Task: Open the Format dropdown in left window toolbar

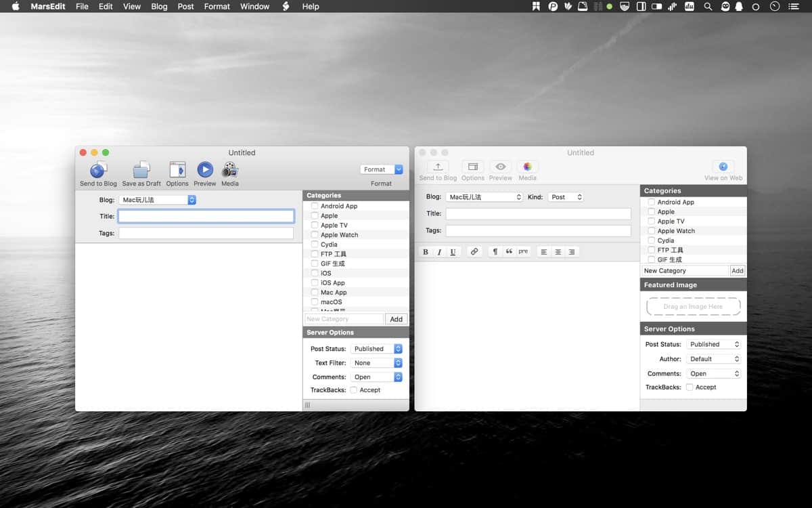Action: click(382, 169)
